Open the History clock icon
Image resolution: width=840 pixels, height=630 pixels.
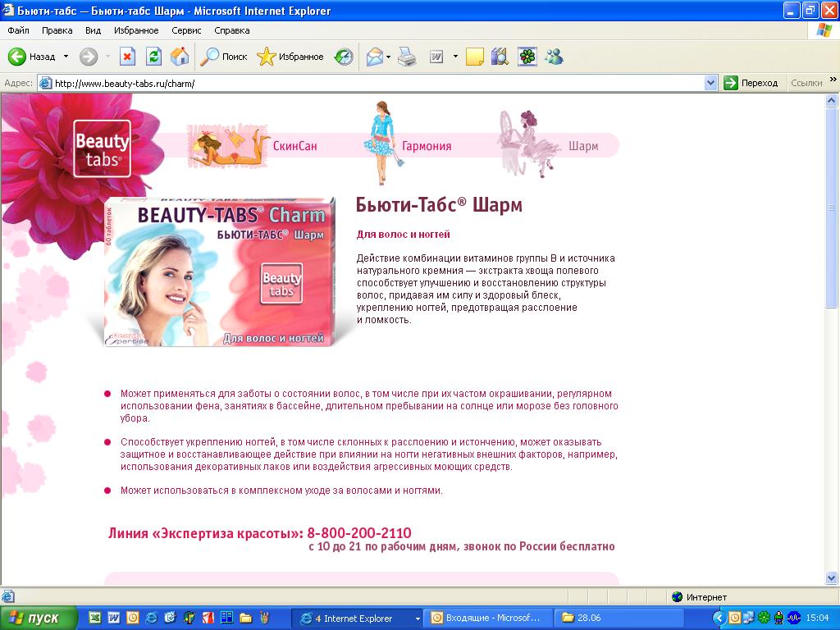[x=344, y=57]
